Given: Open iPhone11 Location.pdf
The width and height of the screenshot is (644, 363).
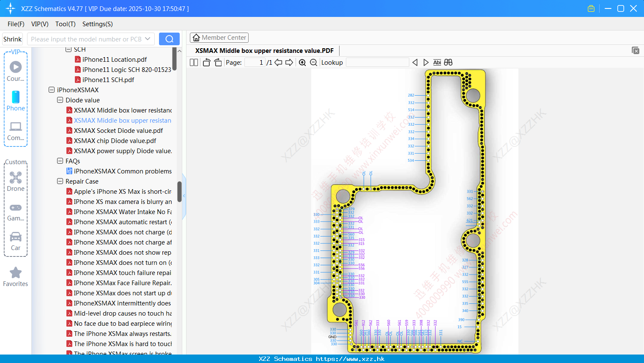Looking at the screenshot, I should pos(111,60).
